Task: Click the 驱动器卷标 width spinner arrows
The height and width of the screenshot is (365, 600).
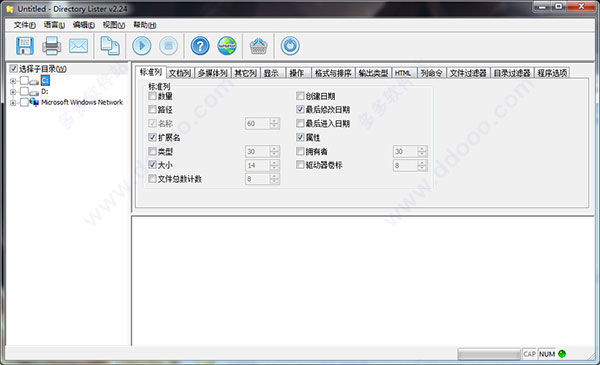Action: click(422, 165)
